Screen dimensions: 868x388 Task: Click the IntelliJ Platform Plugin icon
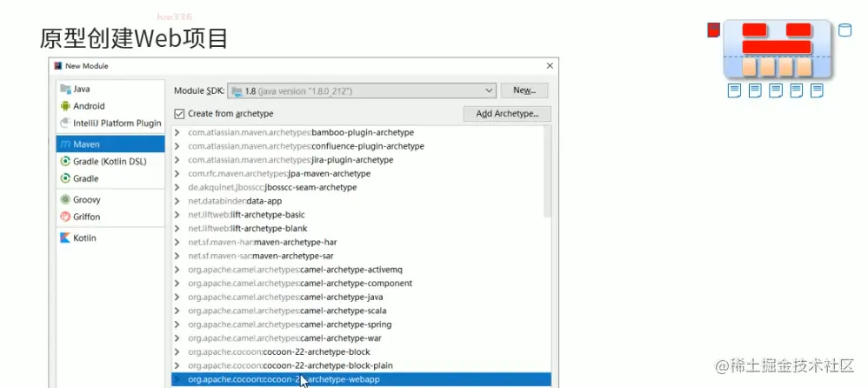65,124
